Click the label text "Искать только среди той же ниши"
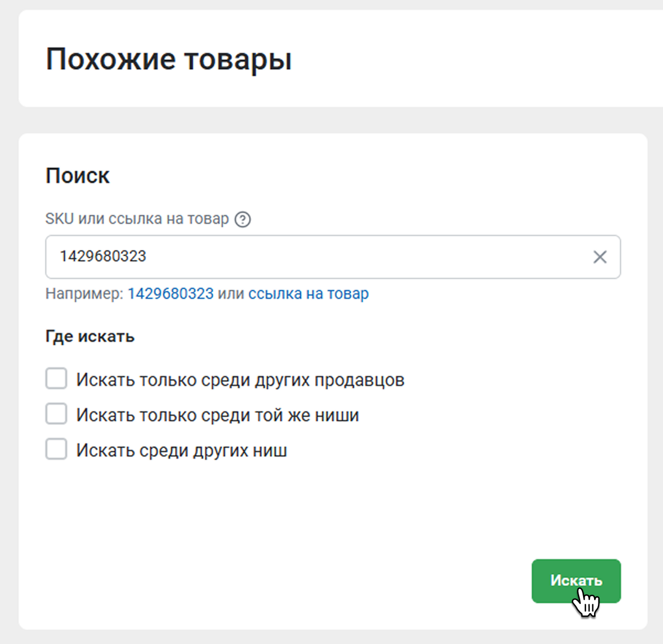The height and width of the screenshot is (644, 663). coord(217,415)
